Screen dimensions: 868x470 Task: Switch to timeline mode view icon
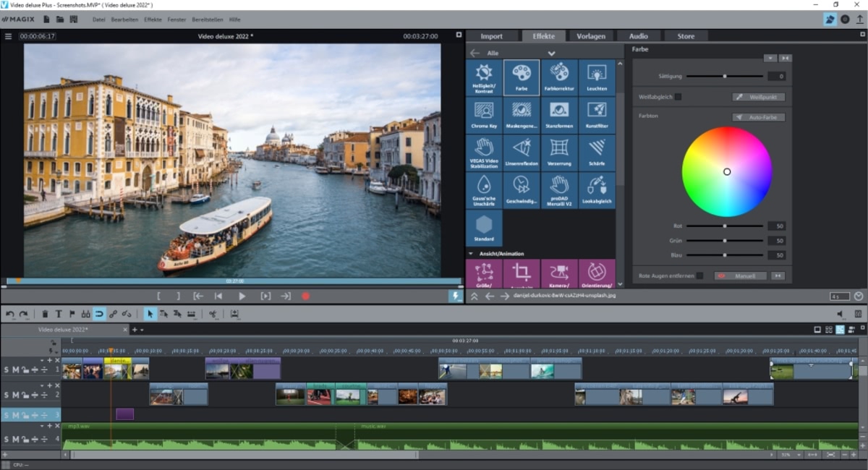point(841,330)
